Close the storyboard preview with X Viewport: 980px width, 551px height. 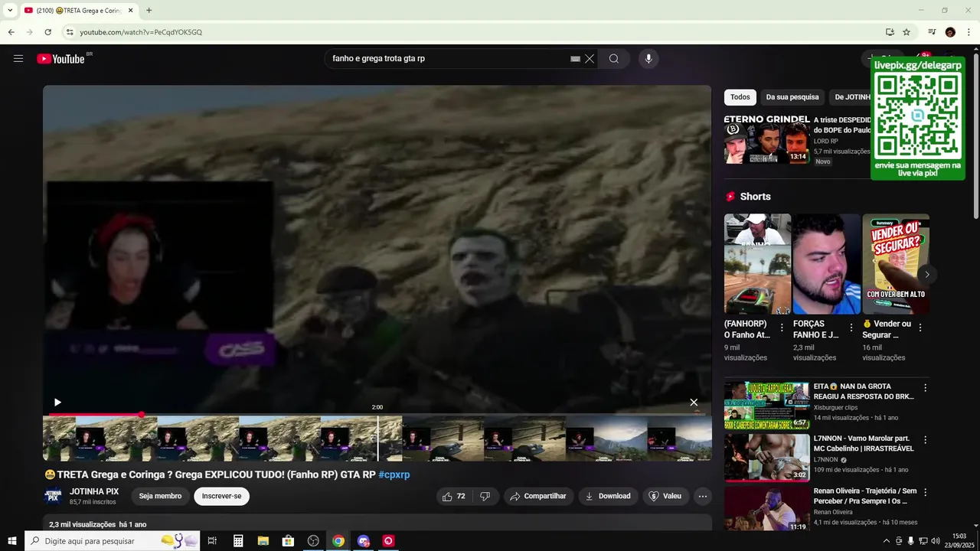694,403
